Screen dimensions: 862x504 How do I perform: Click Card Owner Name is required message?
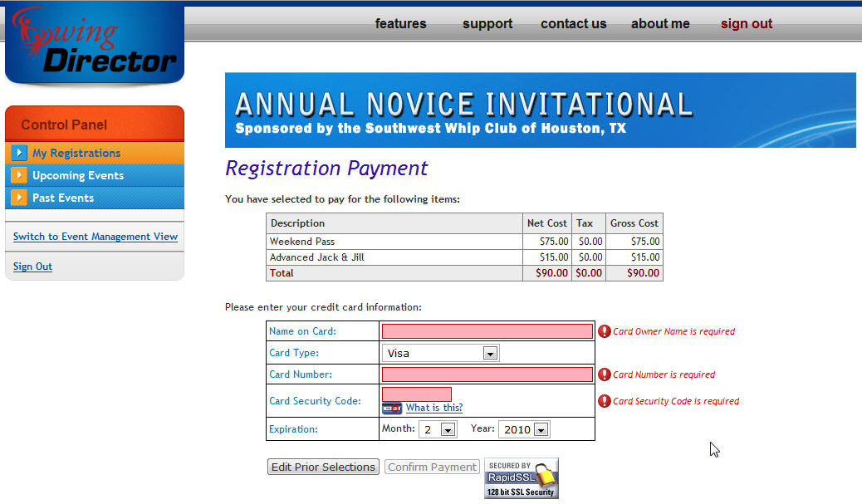pyautogui.click(x=674, y=331)
